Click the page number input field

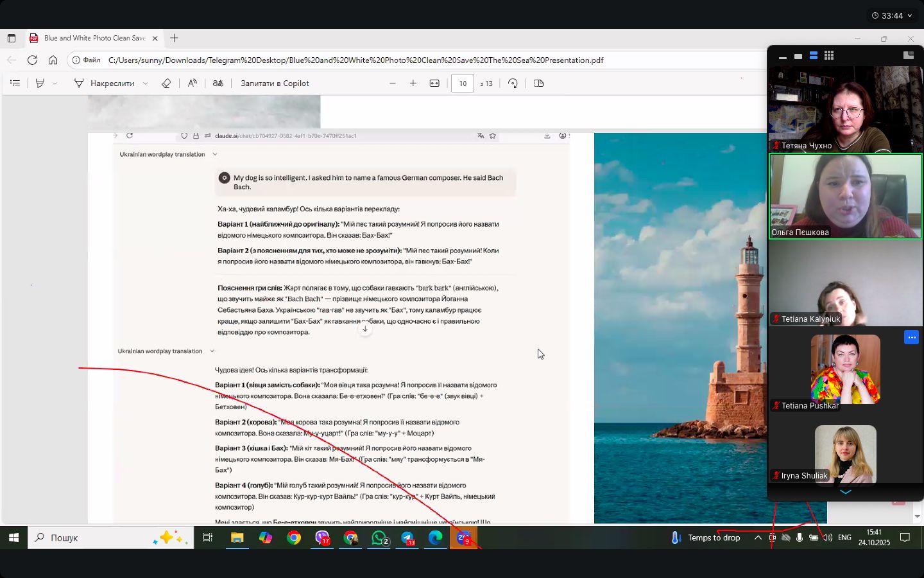click(463, 83)
